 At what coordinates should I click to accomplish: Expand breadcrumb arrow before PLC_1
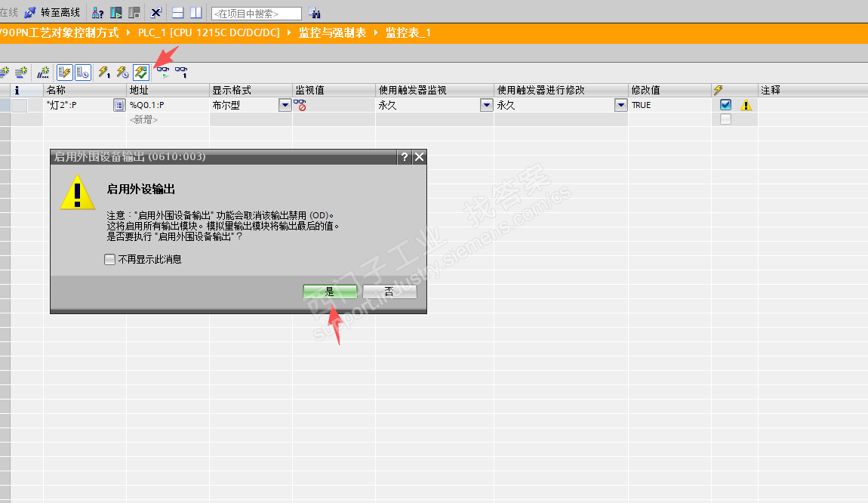tap(128, 32)
